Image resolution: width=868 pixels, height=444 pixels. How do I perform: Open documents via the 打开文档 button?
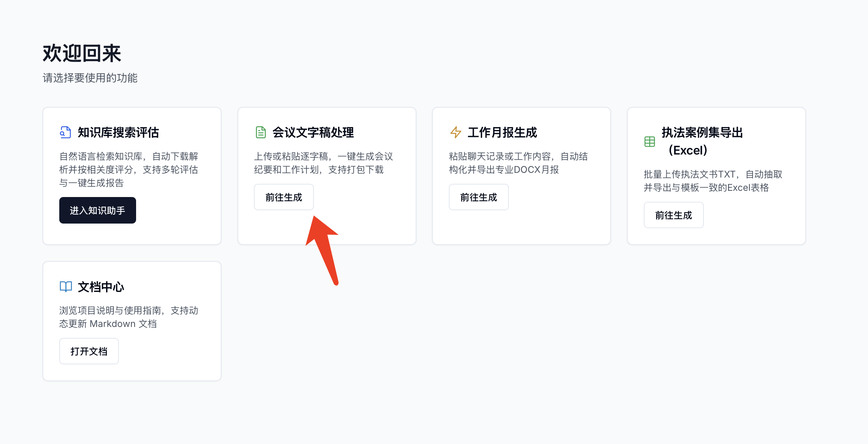coord(89,351)
